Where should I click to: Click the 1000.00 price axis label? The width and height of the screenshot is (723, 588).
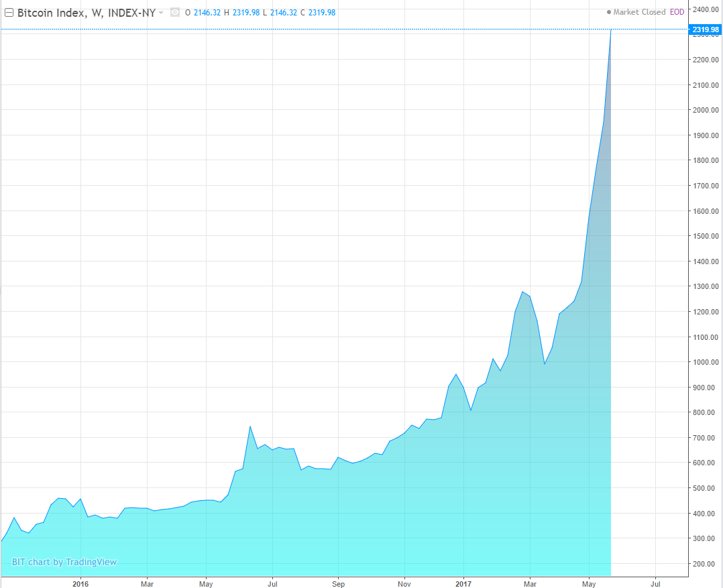coord(706,362)
